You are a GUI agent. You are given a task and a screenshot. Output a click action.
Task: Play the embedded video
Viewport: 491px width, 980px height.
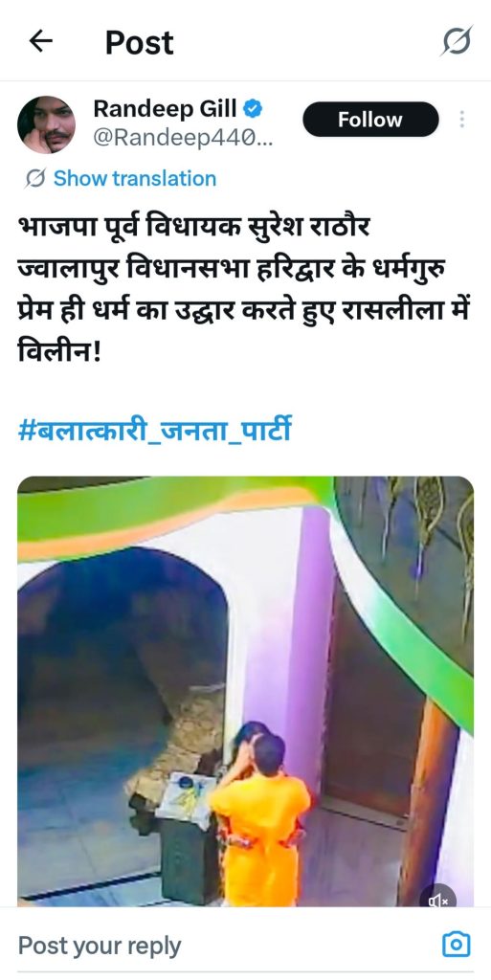[x=245, y=691]
